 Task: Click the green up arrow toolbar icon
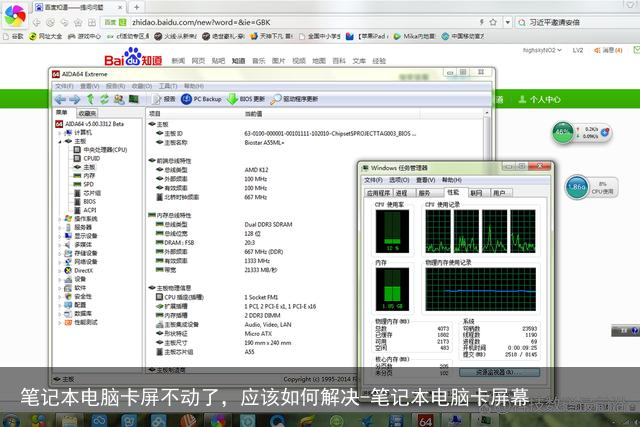coord(90,99)
